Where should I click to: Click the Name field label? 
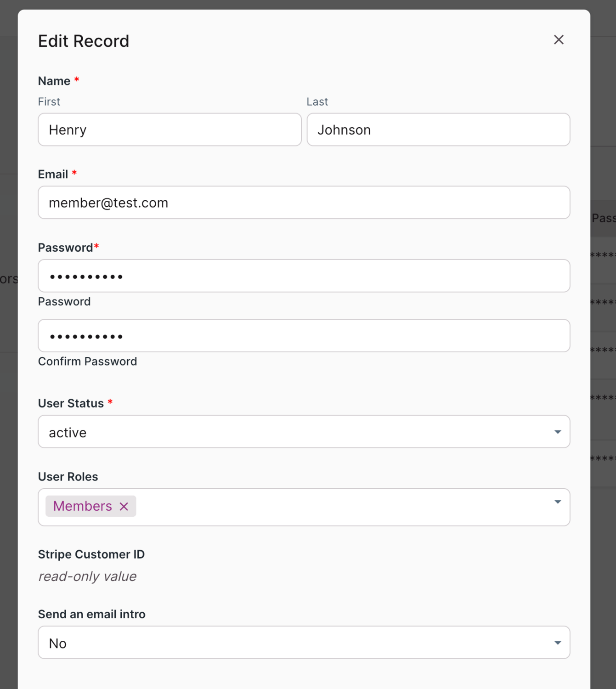coord(54,81)
